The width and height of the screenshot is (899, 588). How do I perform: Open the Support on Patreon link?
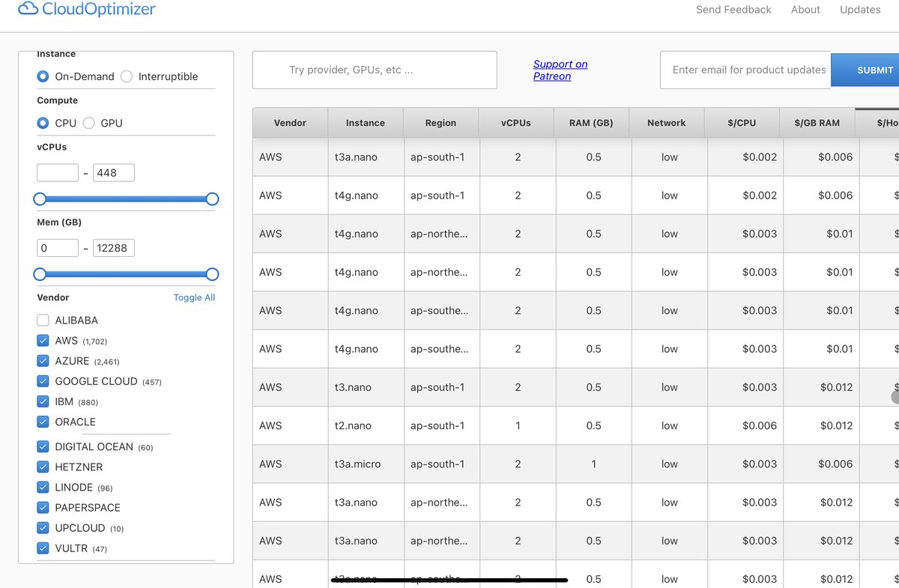(560, 70)
